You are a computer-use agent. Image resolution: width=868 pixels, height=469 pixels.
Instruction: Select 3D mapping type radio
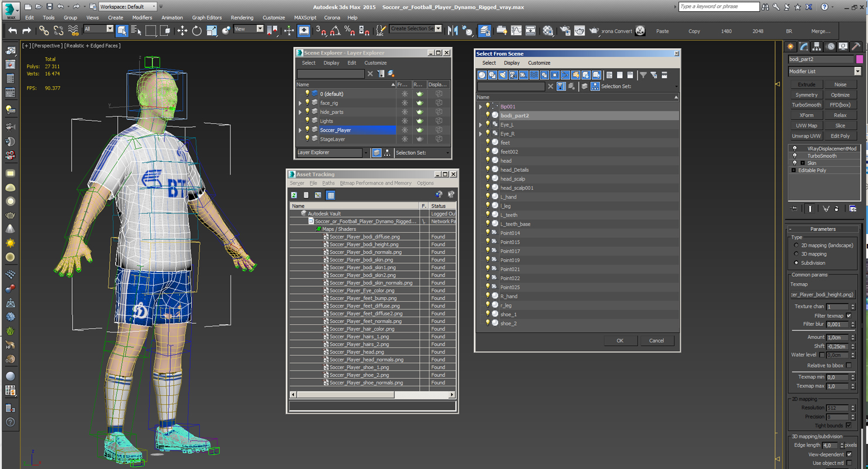pos(796,254)
